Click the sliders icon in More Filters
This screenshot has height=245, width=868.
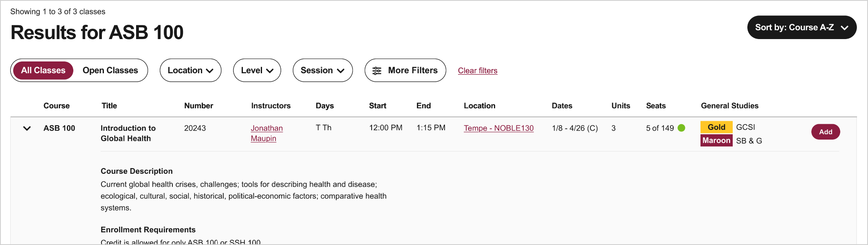pos(377,71)
